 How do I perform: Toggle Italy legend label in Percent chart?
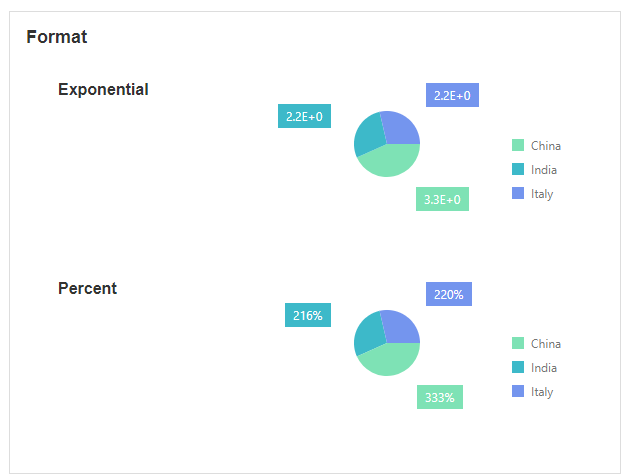542,392
